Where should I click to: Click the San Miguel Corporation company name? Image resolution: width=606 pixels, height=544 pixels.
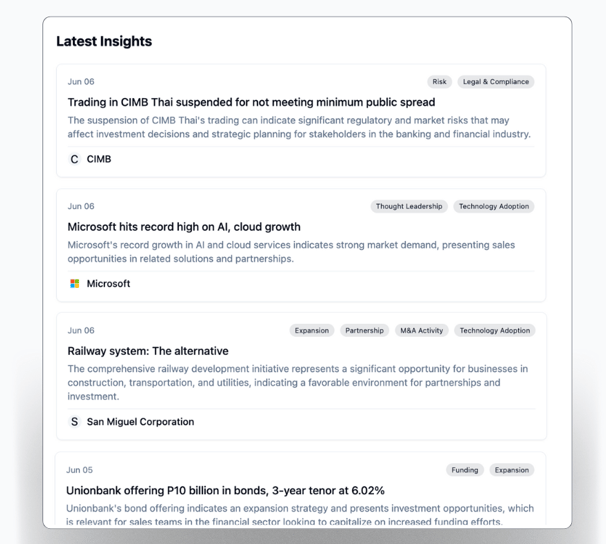click(140, 422)
